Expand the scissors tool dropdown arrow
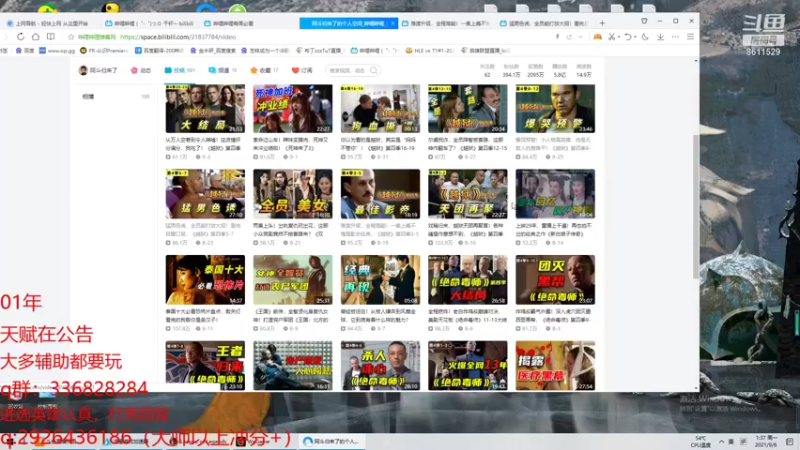Image resolution: width=800 pixels, height=450 pixels. click(x=618, y=37)
